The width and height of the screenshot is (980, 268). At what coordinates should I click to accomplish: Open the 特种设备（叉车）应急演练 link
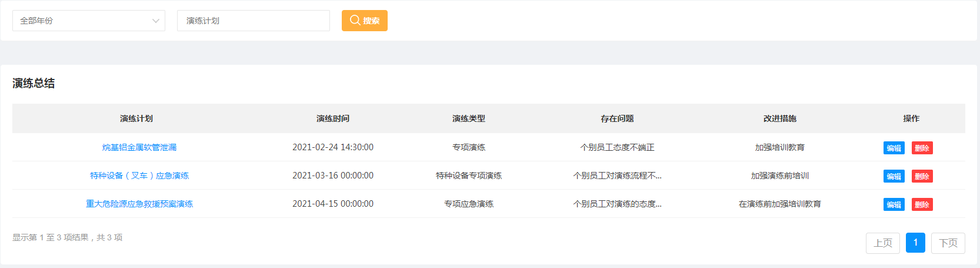(139, 176)
